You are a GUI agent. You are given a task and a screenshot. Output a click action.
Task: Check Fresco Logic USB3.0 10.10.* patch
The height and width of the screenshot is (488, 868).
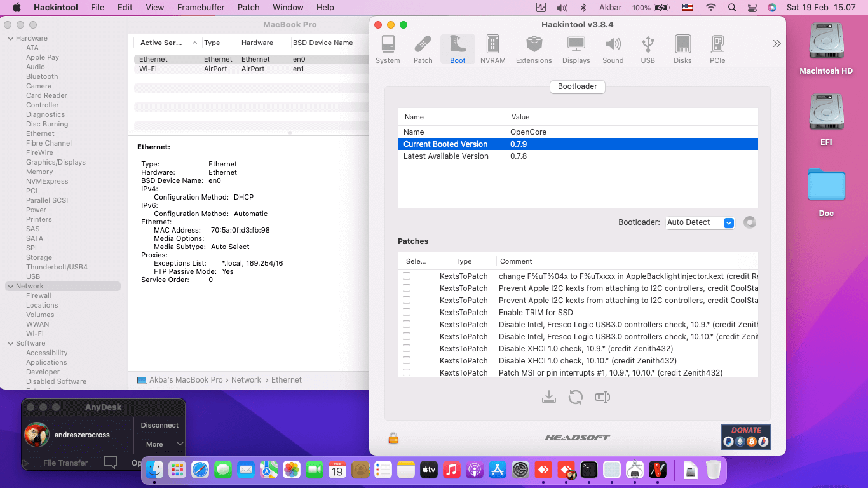pyautogui.click(x=407, y=336)
